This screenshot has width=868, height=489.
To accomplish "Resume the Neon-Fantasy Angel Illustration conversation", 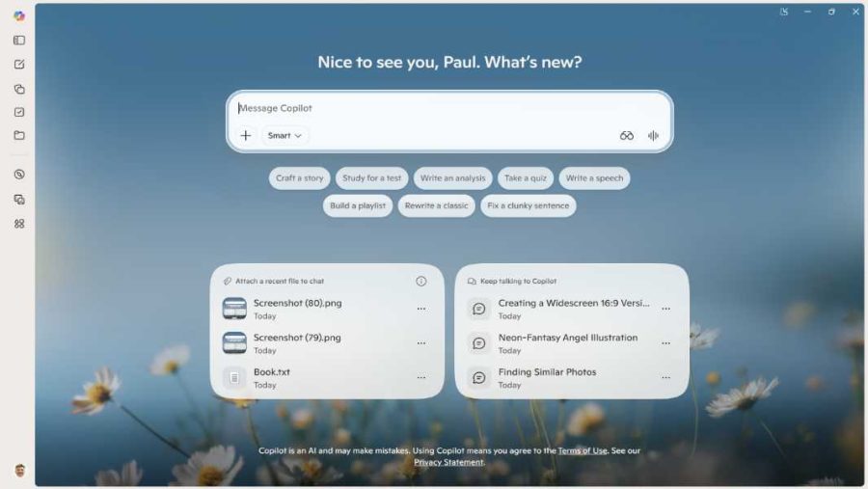I will tap(568, 338).
